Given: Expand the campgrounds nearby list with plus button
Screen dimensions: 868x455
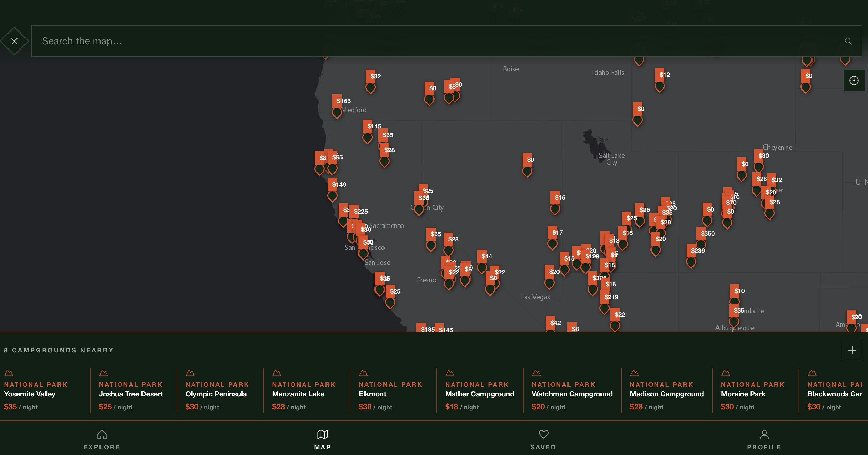Looking at the screenshot, I should tap(852, 350).
